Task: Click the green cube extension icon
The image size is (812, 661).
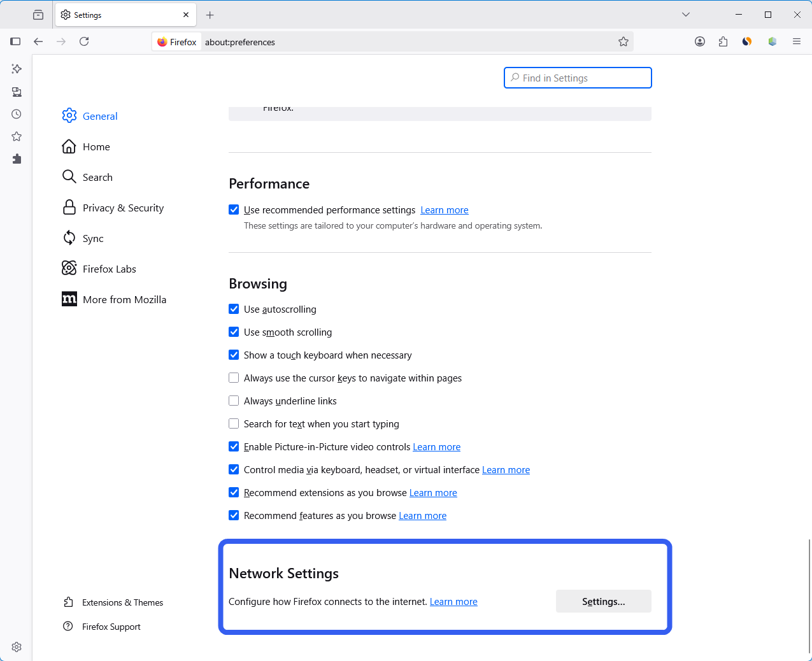Action: [773, 41]
